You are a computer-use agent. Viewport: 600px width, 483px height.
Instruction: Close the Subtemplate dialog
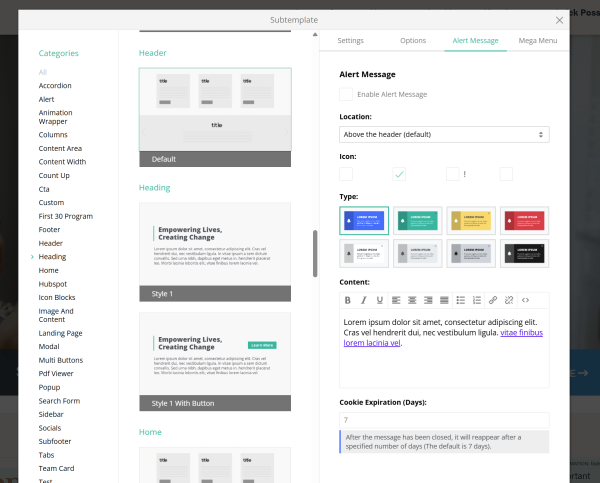click(559, 20)
